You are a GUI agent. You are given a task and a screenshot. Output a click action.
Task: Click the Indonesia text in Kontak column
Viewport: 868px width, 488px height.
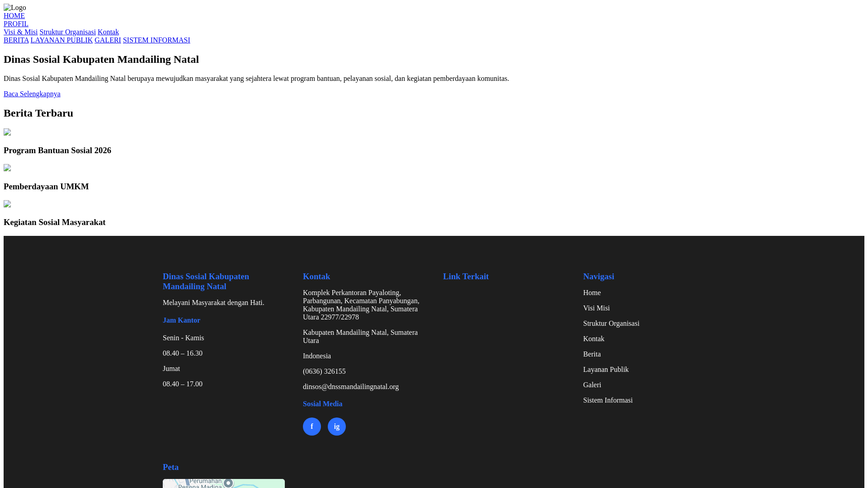coord(317,356)
